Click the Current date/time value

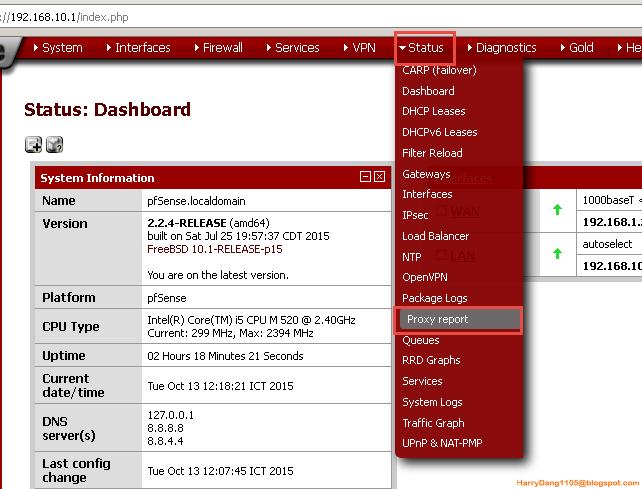[x=220, y=386]
